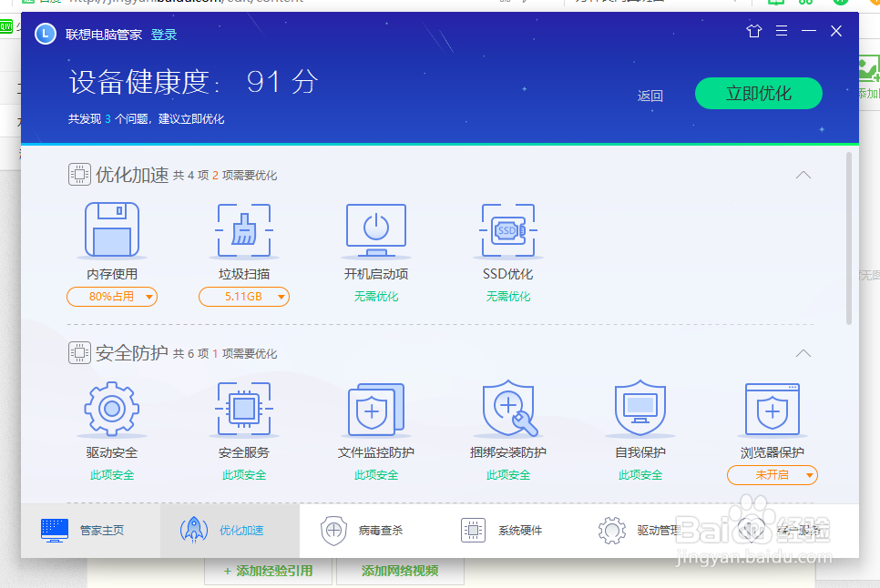Click 此项安全 under 驱动安全

tap(112, 475)
